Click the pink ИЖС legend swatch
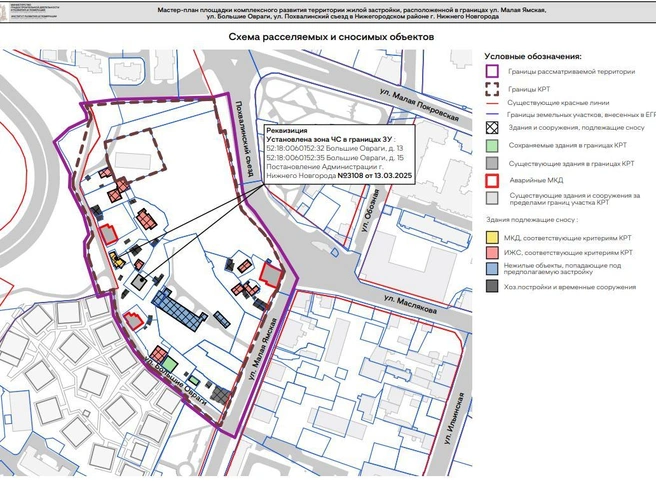 (492, 252)
